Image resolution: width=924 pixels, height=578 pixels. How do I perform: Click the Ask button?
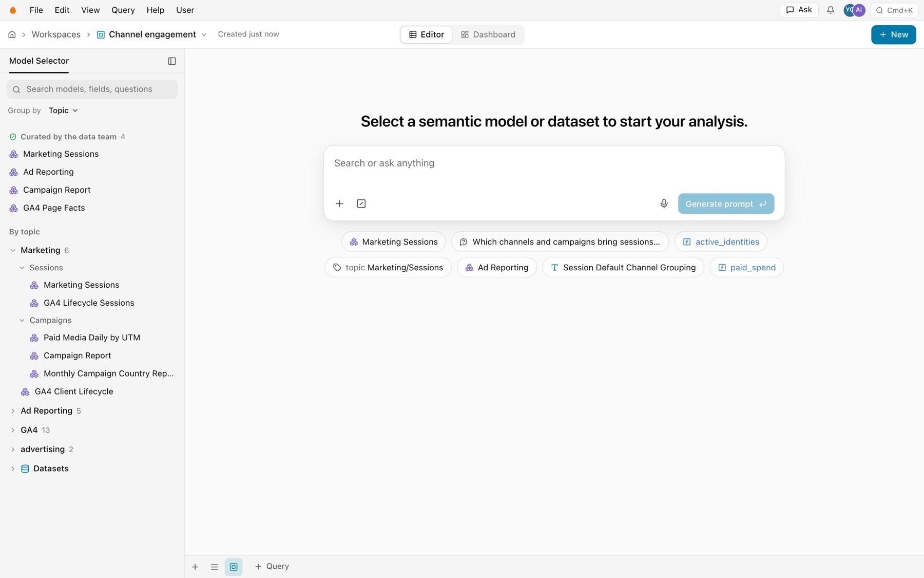click(799, 10)
